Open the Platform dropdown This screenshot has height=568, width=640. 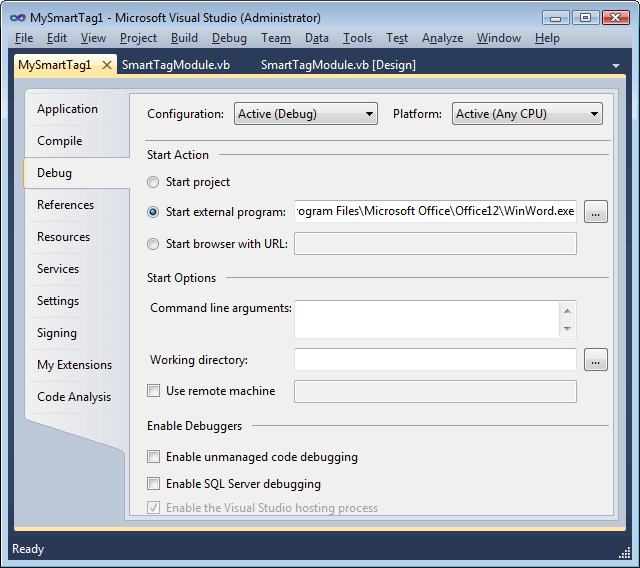pyautogui.click(x=527, y=113)
